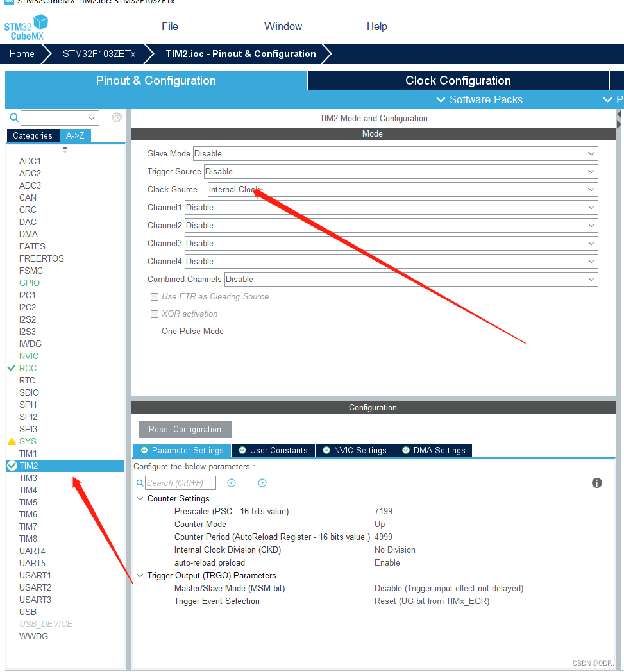
Task: Go to previous search result arrow
Action: (232, 483)
